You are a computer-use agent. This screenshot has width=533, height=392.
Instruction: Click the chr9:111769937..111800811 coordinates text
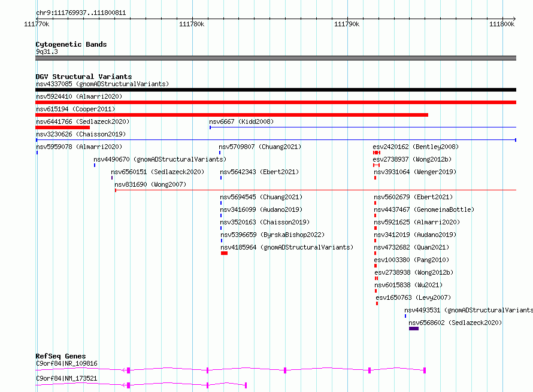tap(81, 13)
